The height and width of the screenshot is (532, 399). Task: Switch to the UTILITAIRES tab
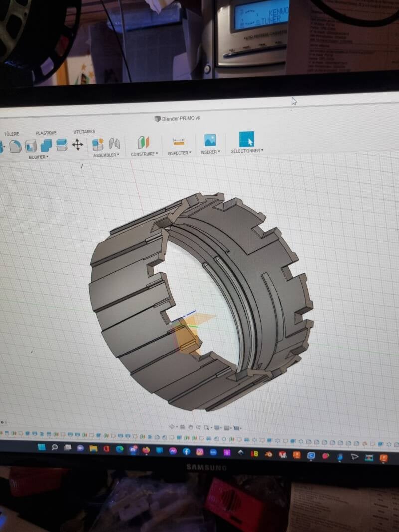(84, 131)
